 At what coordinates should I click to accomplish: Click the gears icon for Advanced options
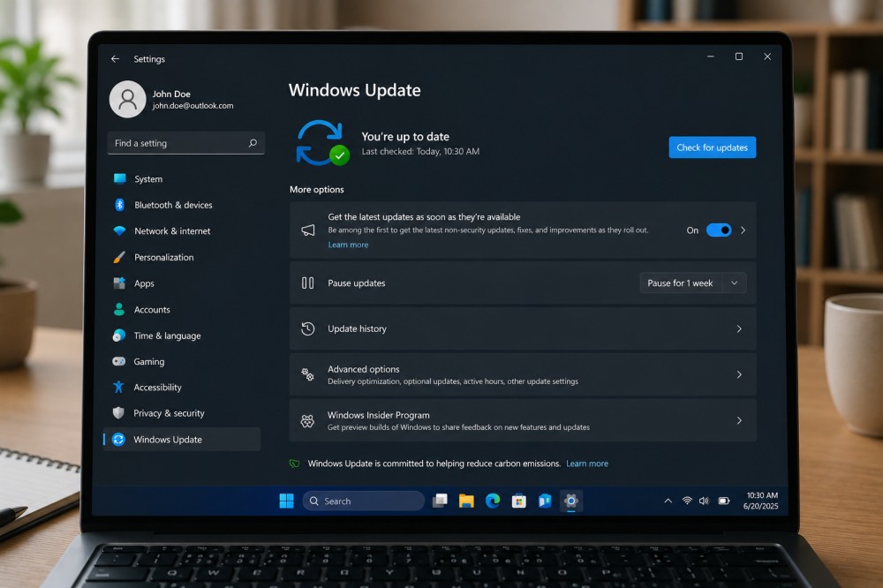click(x=307, y=374)
